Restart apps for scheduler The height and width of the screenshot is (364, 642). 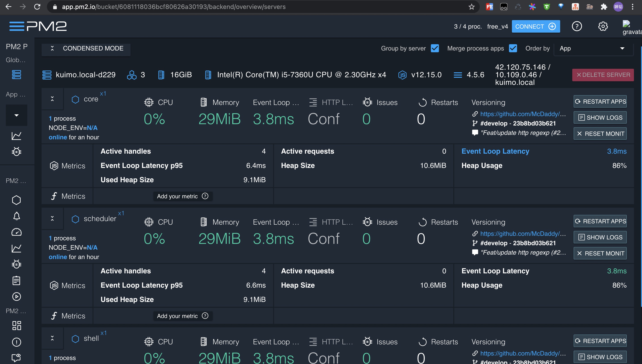[x=600, y=221]
